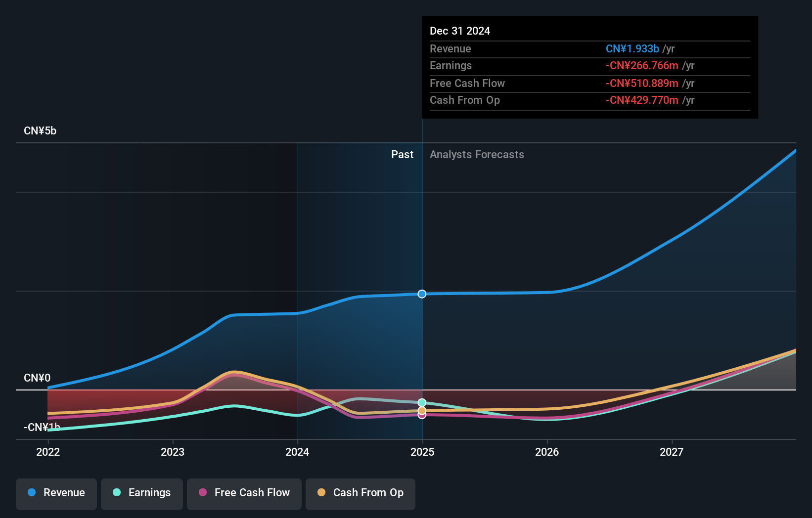
Task: Select the Revenue data point at 2025
Action: point(422,294)
